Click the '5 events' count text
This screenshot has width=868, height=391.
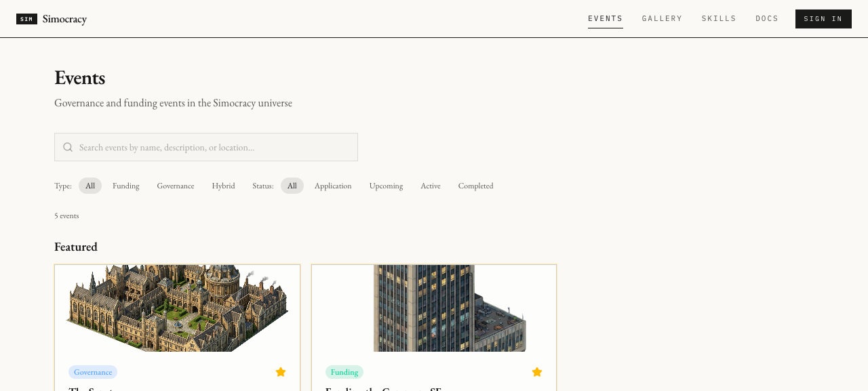[x=66, y=215]
